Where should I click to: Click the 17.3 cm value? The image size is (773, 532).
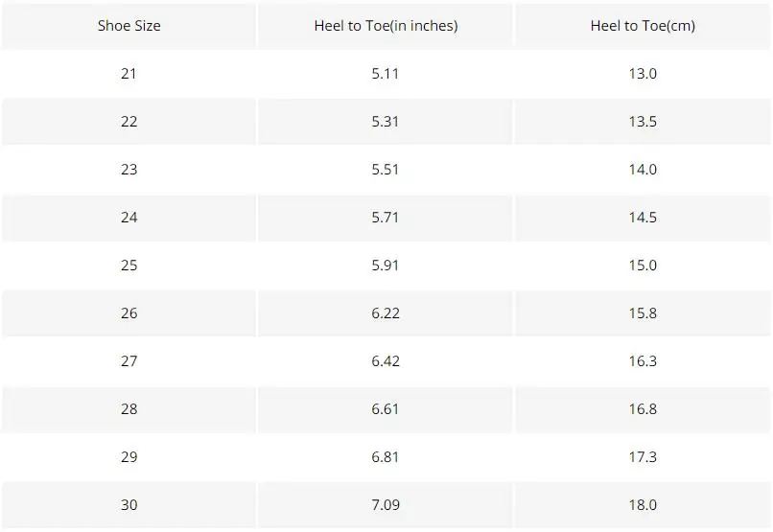pyautogui.click(x=643, y=457)
